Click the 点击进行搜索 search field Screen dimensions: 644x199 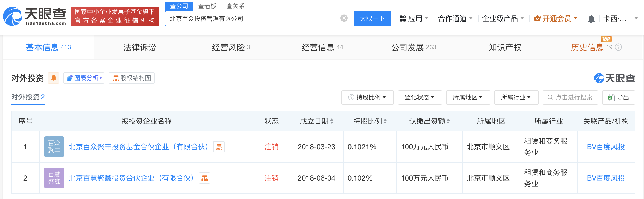point(570,97)
